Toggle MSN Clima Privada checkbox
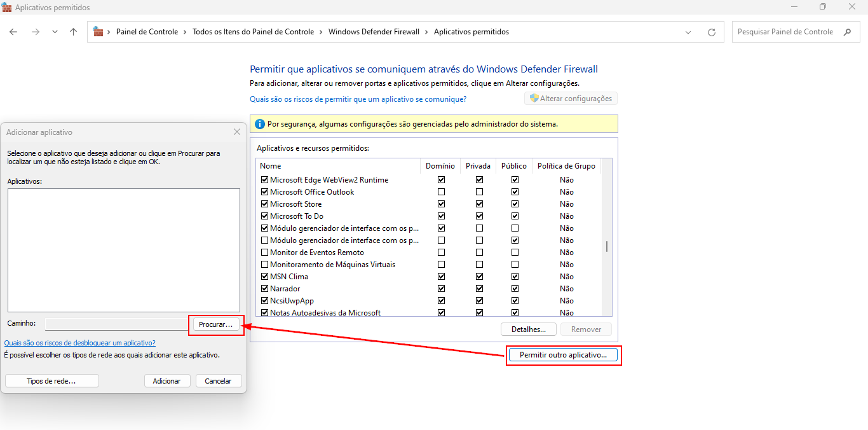Image resolution: width=868 pixels, height=430 pixels. click(x=479, y=277)
